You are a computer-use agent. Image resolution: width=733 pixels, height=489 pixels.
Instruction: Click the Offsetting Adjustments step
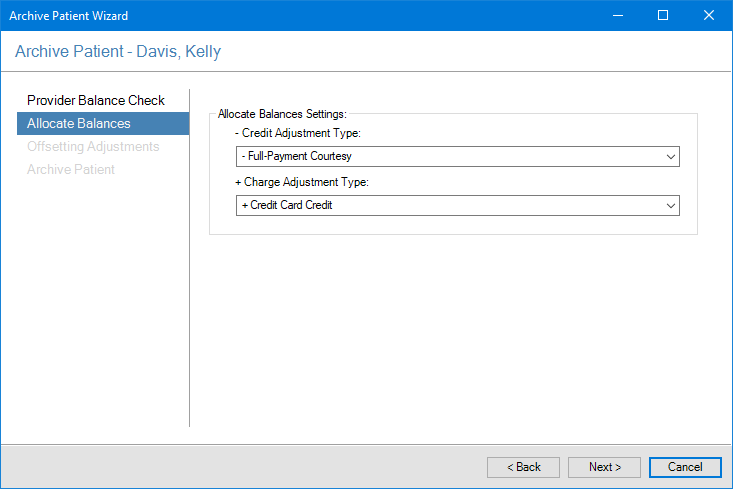point(93,147)
